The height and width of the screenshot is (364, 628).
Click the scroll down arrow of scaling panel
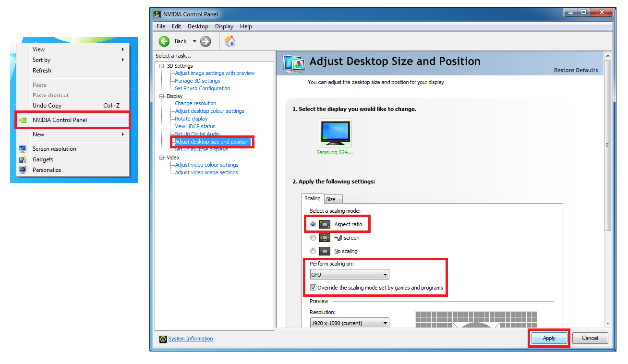[608, 324]
